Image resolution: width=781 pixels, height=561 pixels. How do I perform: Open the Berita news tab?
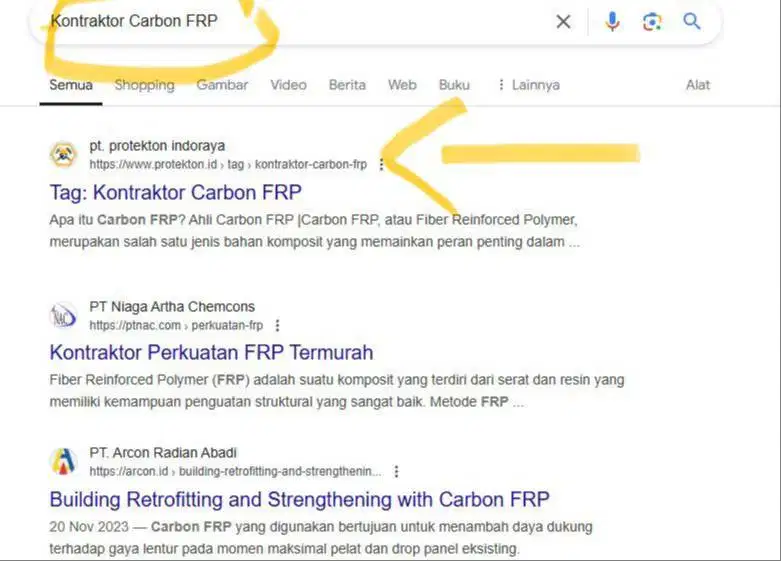click(x=347, y=85)
